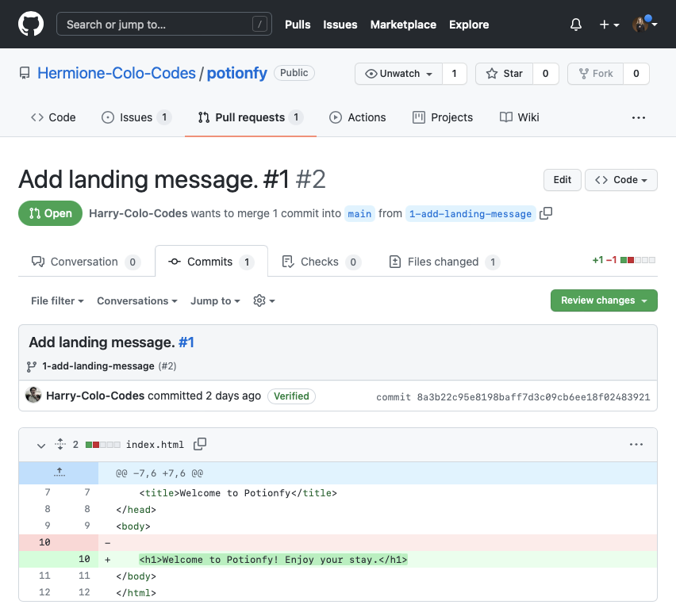Open the repository navigation overflow menu
The image size is (676, 616).
tap(638, 117)
